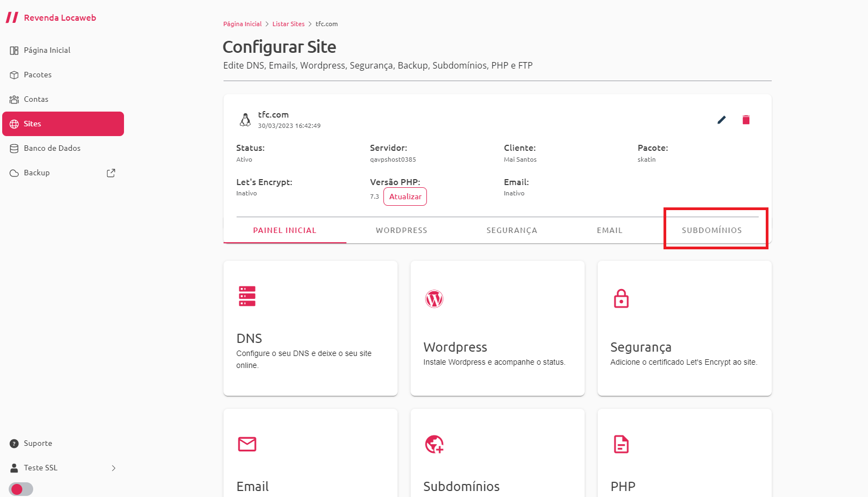Click the tfc.com breadcrumb text
Screen dimensions: 868x497
[x=326, y=24]
